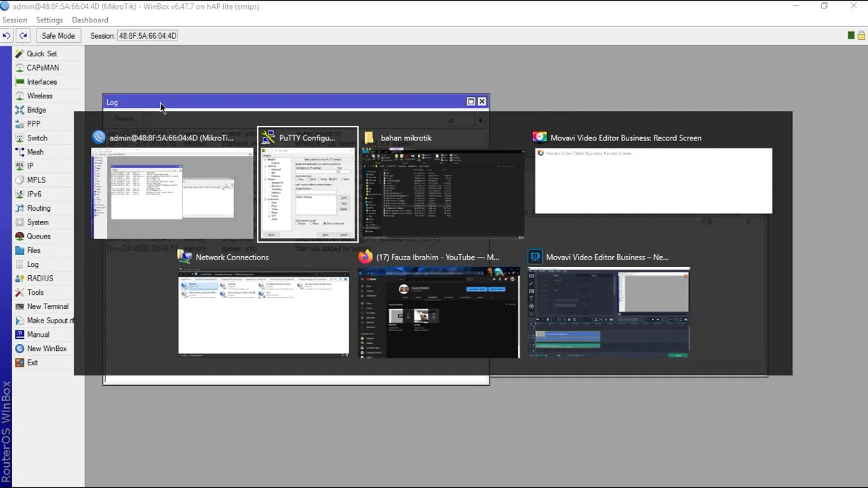Open Wireless sidebar item
Screen dimensions: 868x488
pos(39,96)
